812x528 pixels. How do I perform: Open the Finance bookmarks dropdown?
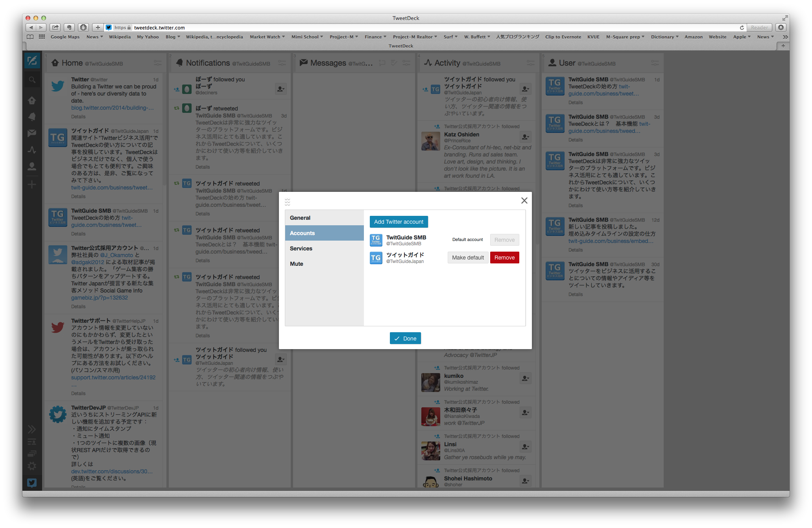pos(375,37)
